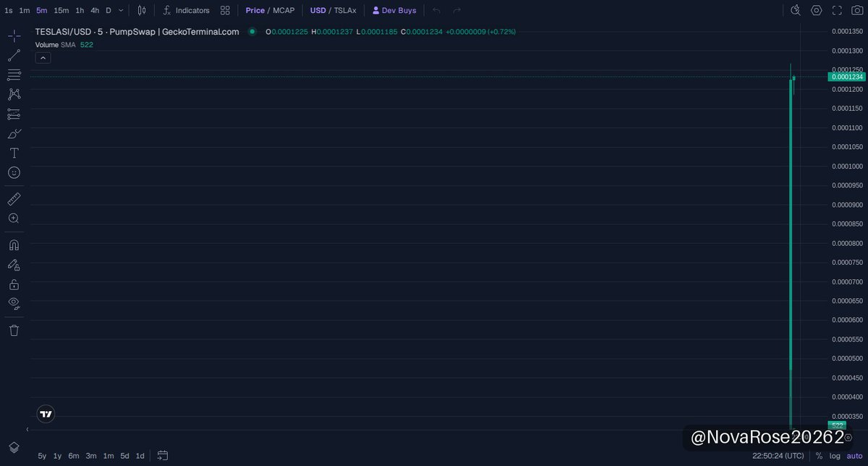Screen dimensions: 868x466
Task: Open the emoji icons tool
Action: pyautogui.click(x=14, y=173)
